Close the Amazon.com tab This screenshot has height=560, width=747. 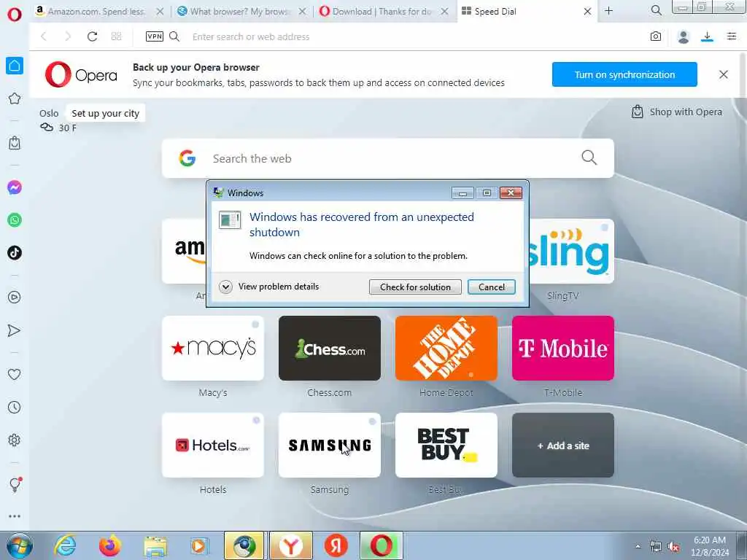click(x=160, y=12)
